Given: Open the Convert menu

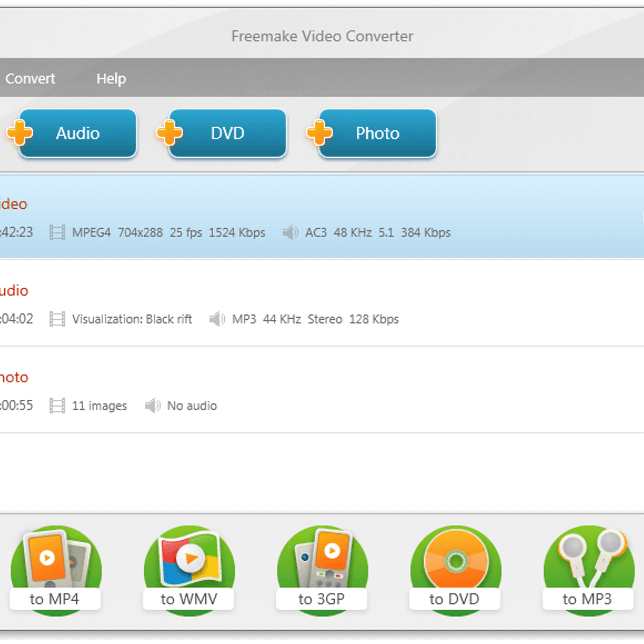Looking at the screenshot, I should pyautogui.click(x=30, y=78).
